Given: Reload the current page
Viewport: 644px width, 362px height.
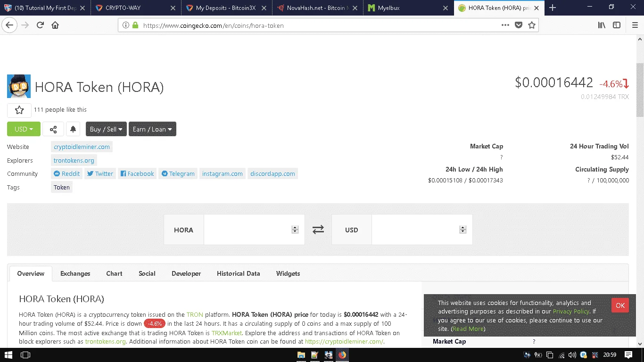Looking at the screenshot, I should 40,25.
